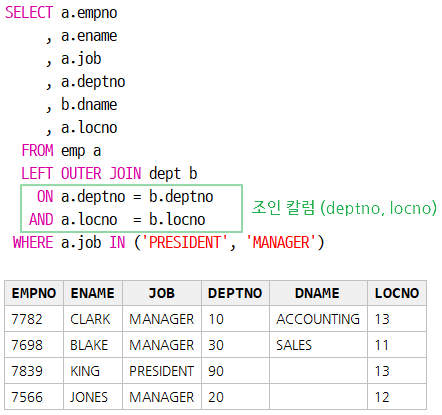
Task: Click the FROM keyword
Action: pyautogui.click(x=37, y=150)
